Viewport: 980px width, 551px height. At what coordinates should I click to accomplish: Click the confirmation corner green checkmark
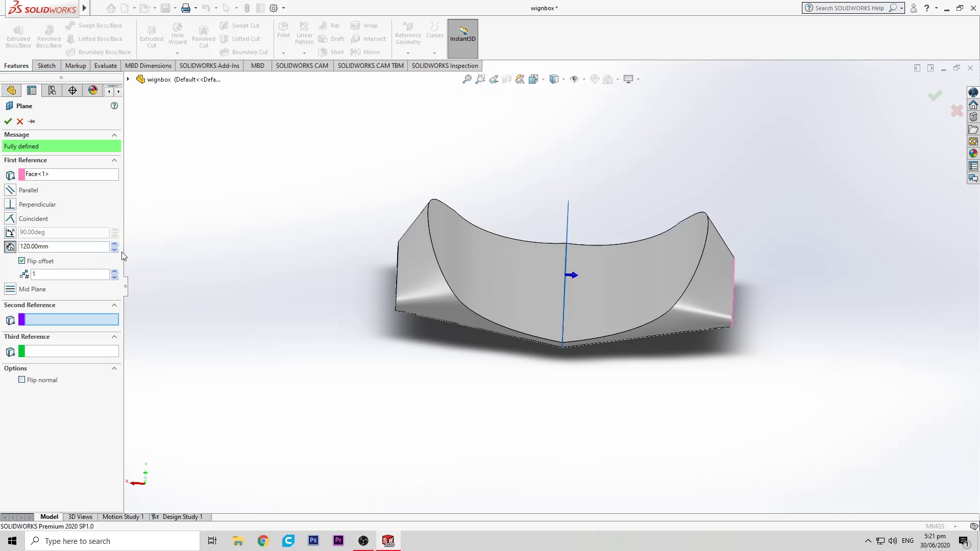coord(935,95)
